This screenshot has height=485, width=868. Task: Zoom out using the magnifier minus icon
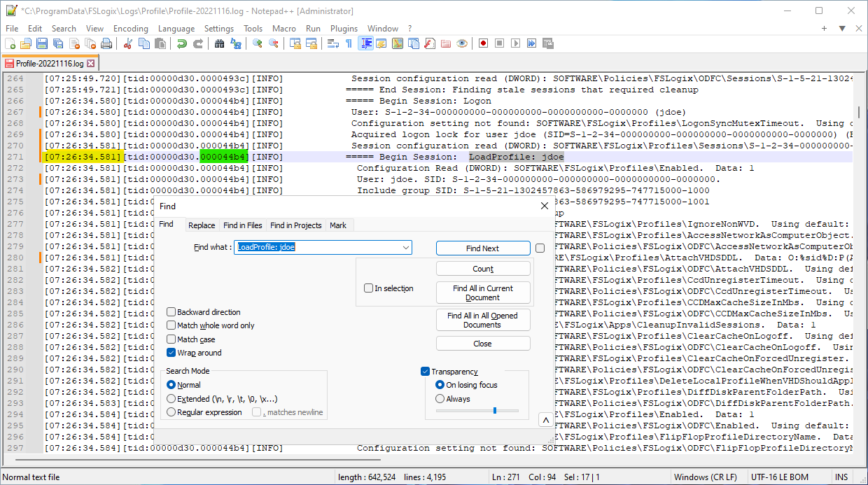coord(273,43)
